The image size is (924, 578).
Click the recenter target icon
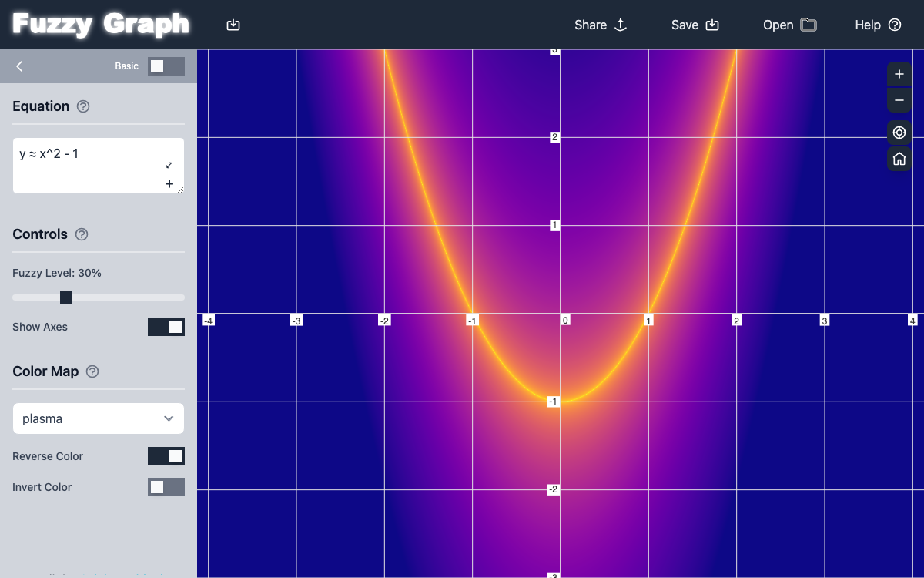click(899, 133)
